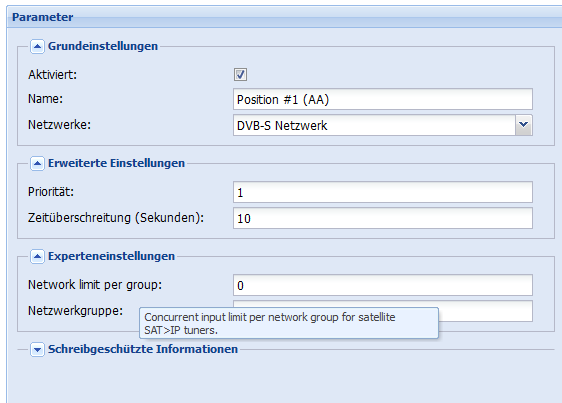Click the Schreibgeschützte Informationen title text
Viewport: 562px width, 403px height.
click(143, 349)
